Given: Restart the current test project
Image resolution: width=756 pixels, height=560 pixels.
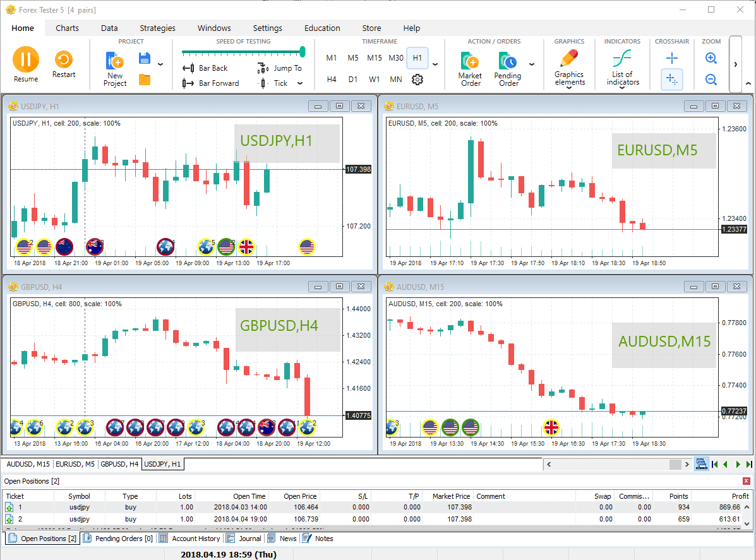Looking at the screenshot, I should pyautogui.click(x=63, y=60).
